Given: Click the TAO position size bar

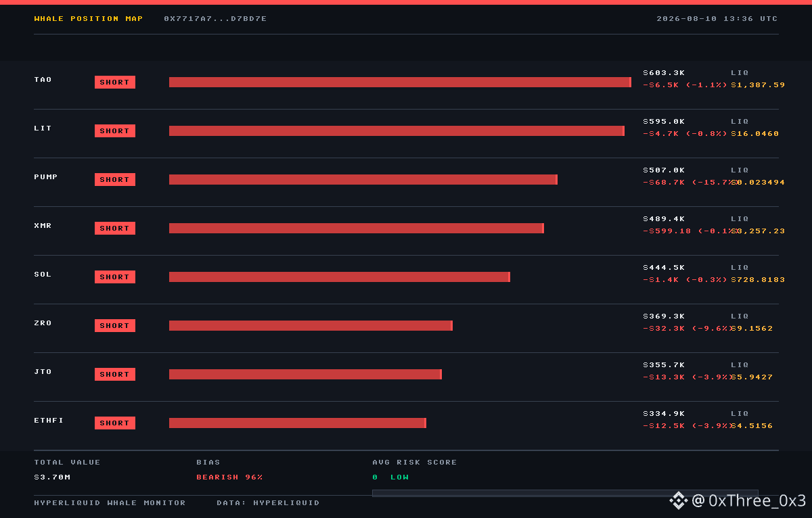Looking at the screenshot, I should (400, 83).
